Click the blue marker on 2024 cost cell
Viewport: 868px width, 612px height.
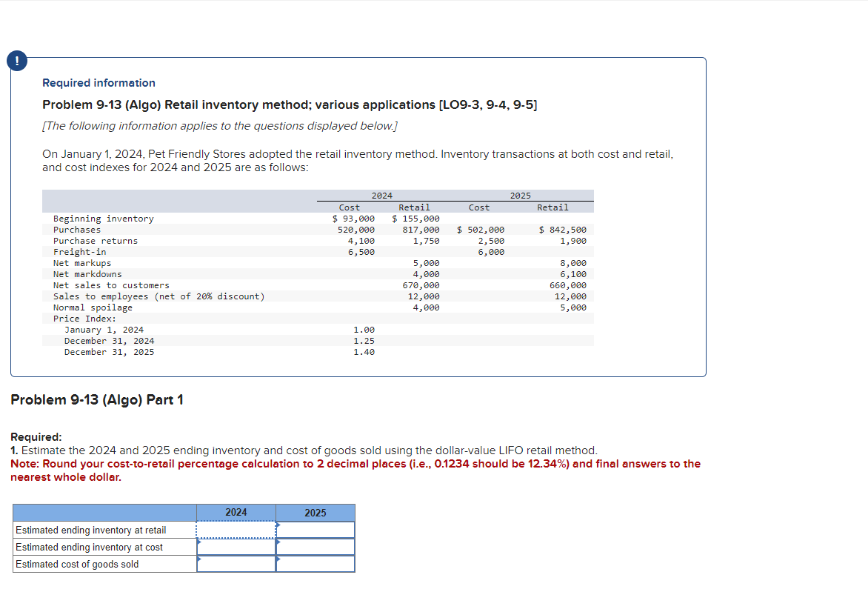198,542
